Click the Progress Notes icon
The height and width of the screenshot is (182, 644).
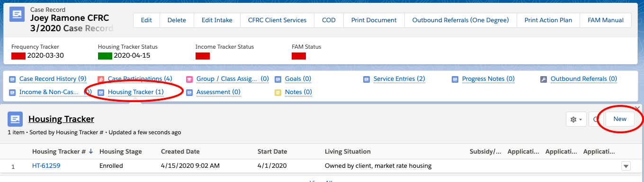coord(455,79)
